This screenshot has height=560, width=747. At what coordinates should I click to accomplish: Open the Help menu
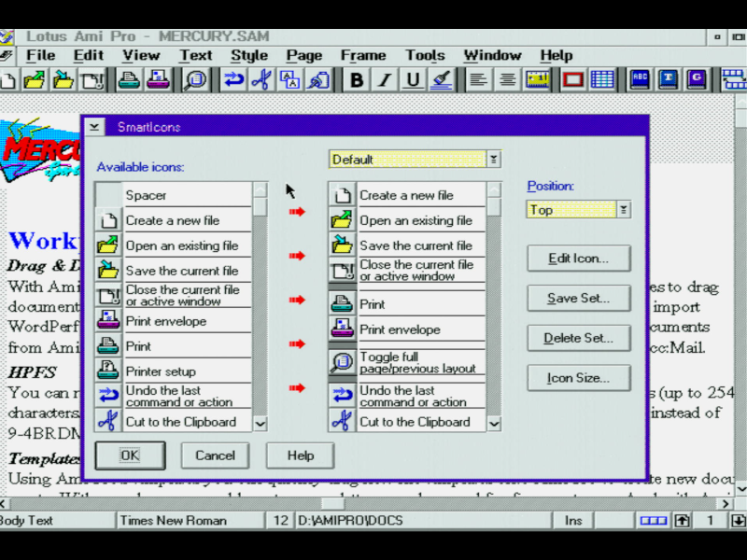click(x=556, y=55)
